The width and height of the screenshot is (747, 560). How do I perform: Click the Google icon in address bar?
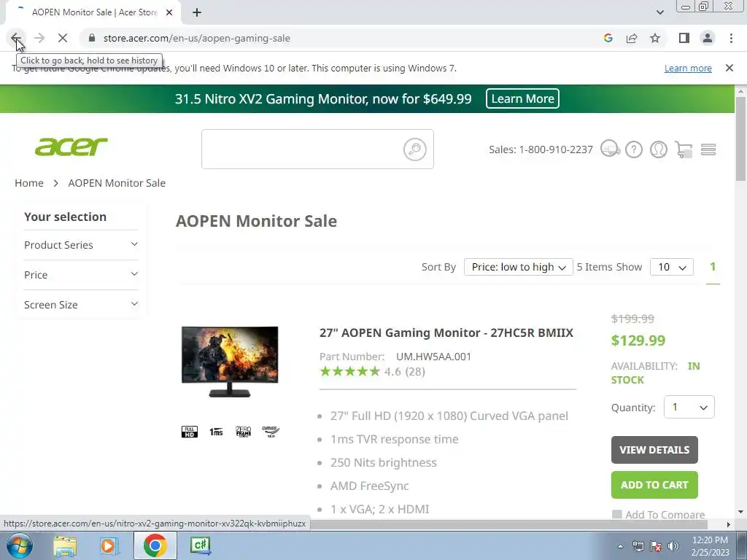[608, 38]
